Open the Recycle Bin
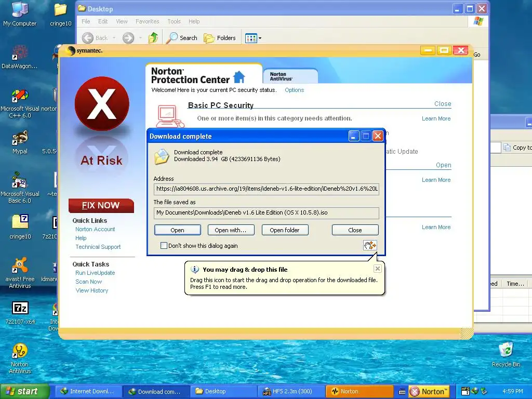This screenshot has width=532, height=399. point(506,354)
